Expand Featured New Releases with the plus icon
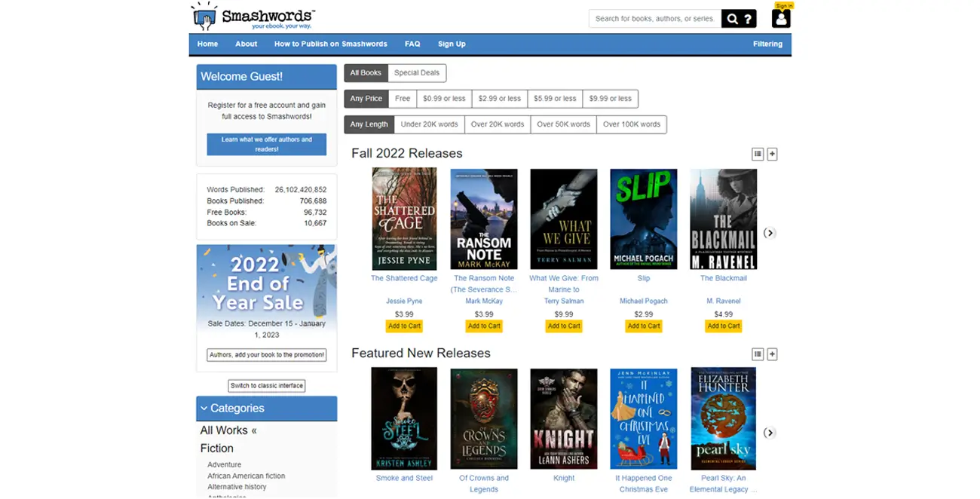Image resolution: width=980 pixels, height=499 pixels. (771, 353)
